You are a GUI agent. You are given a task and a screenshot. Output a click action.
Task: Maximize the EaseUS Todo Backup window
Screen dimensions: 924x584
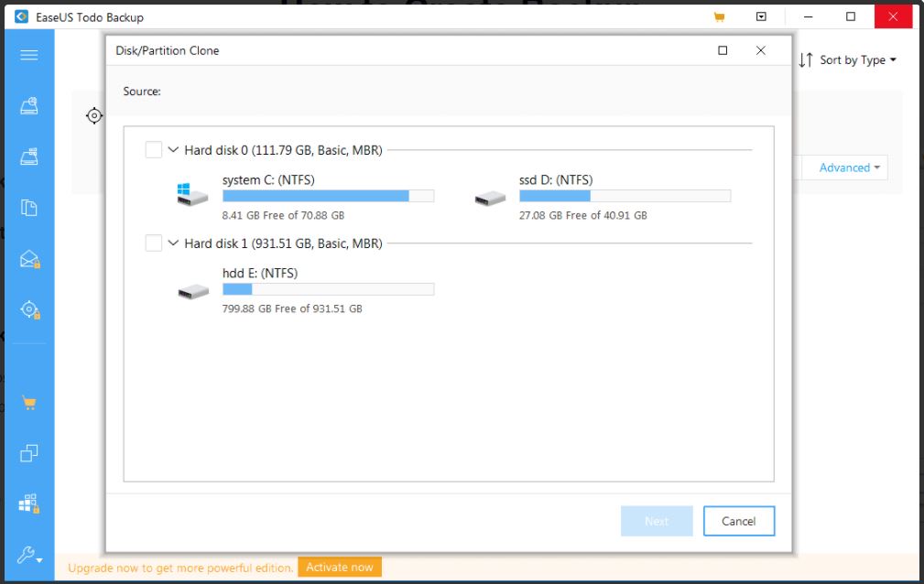(x=851, y=16)
